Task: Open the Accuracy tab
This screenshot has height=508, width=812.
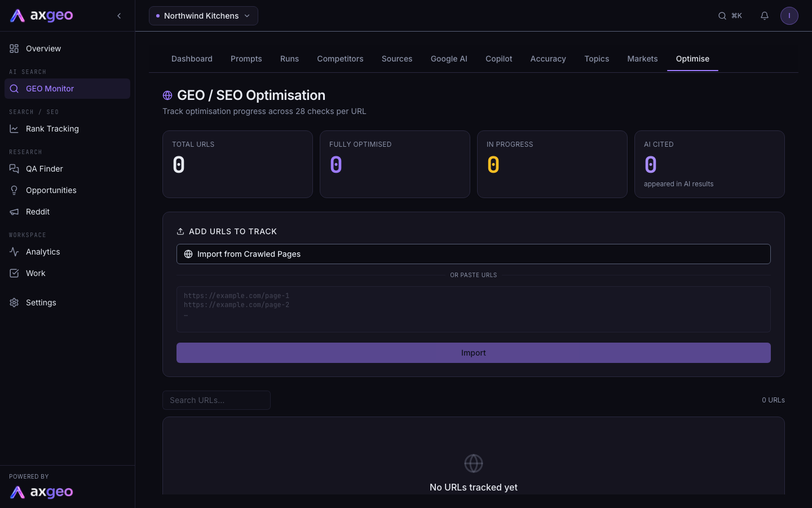Action: coord(548,59)
